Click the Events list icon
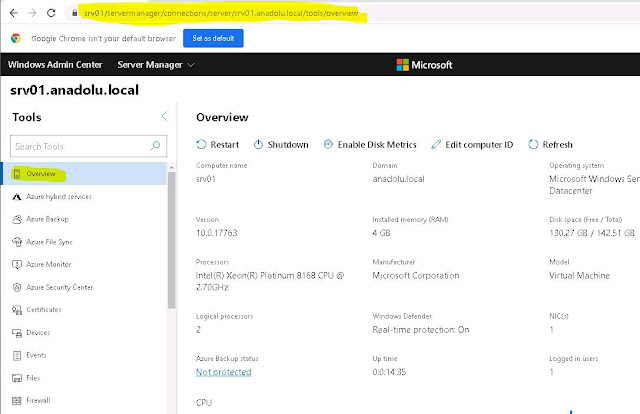Image resolution: width=640 pixels, height=414 pixels. click(x=17, y=356)
